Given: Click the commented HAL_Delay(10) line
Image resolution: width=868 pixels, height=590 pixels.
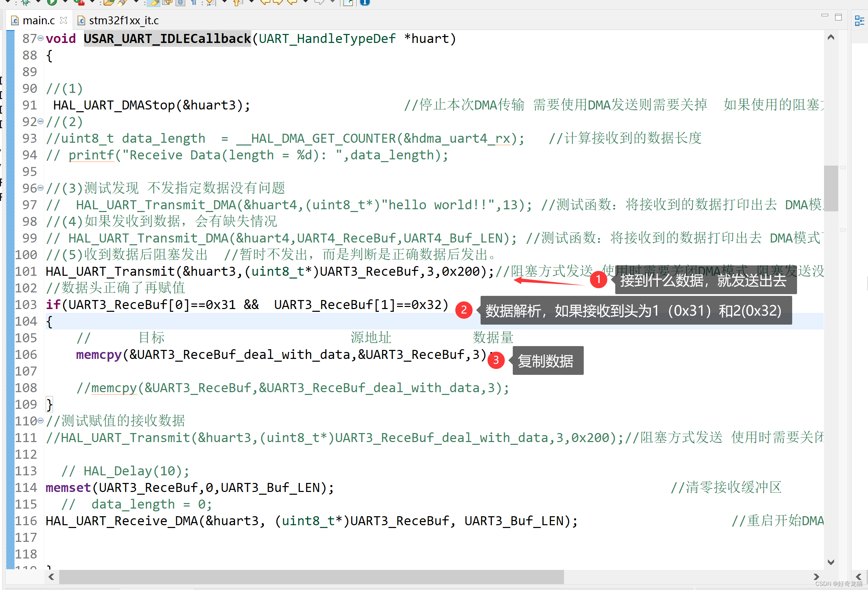Looking at the screenshot, I should click(x=125, y=471).
